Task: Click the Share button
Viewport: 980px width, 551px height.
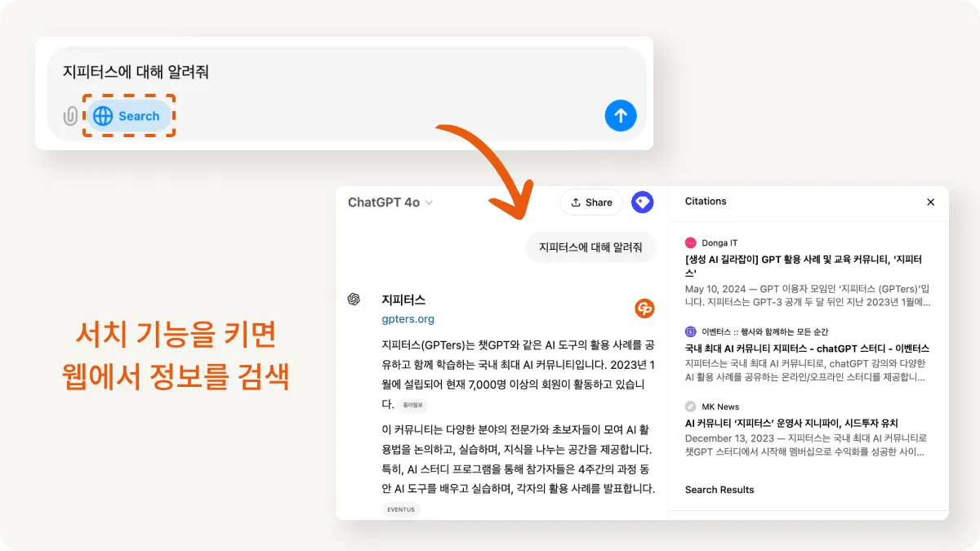Action: coord(591,202)
